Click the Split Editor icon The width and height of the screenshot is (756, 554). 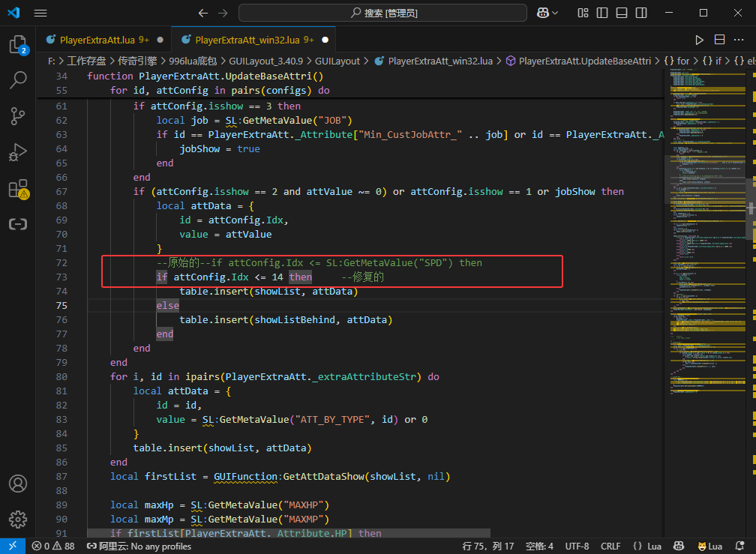(x=719, y=40)
